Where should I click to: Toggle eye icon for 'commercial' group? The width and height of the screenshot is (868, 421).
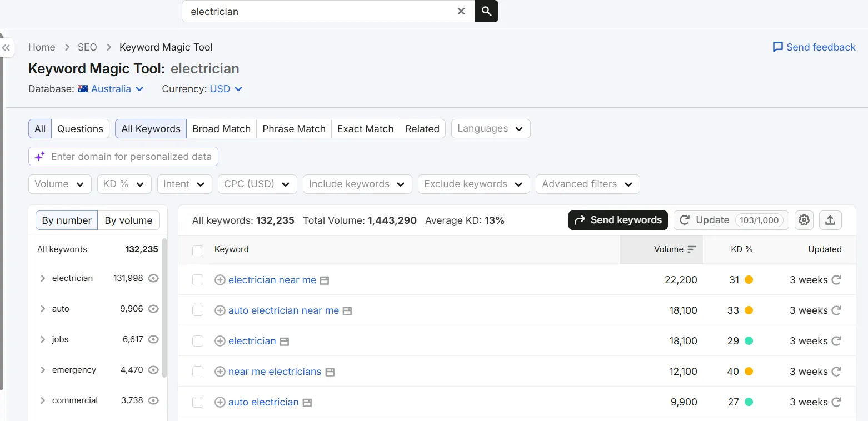(154, 400)
